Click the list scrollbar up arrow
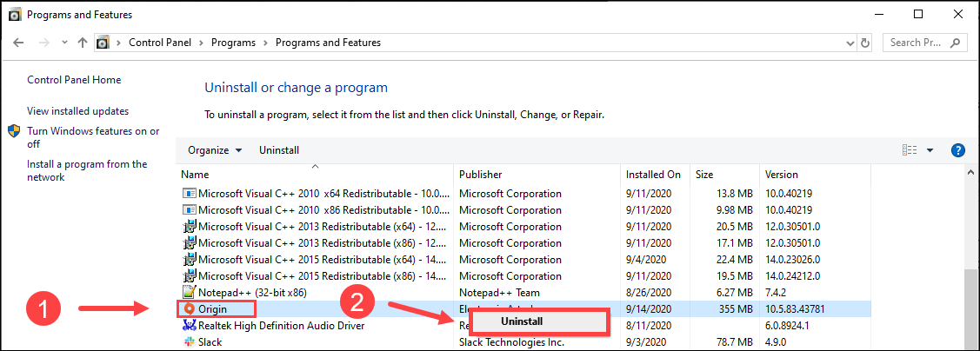The width and height of the screenshot is (980, 351). (970, 172)
